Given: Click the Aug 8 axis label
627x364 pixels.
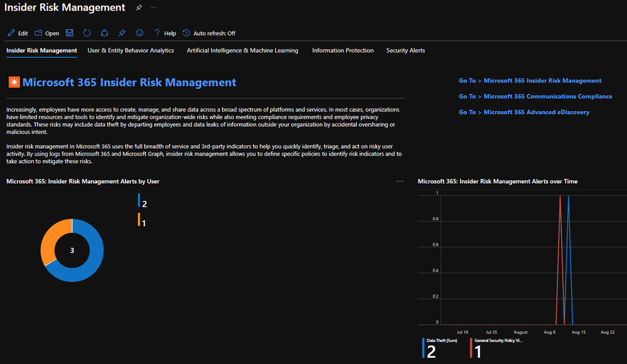Looking at the screenshot, I should 549,332.
